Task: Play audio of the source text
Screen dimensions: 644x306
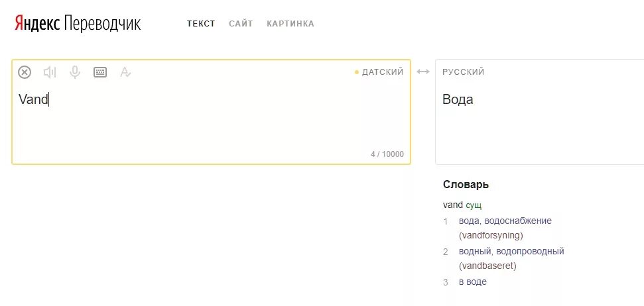Action: tap(50, 72)
